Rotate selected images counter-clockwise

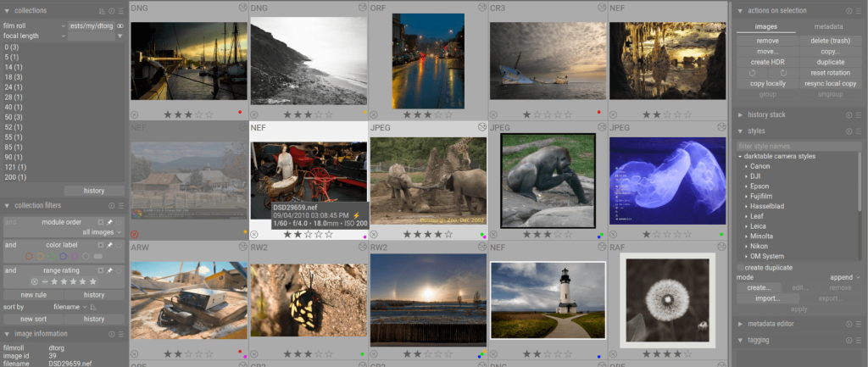753,73
